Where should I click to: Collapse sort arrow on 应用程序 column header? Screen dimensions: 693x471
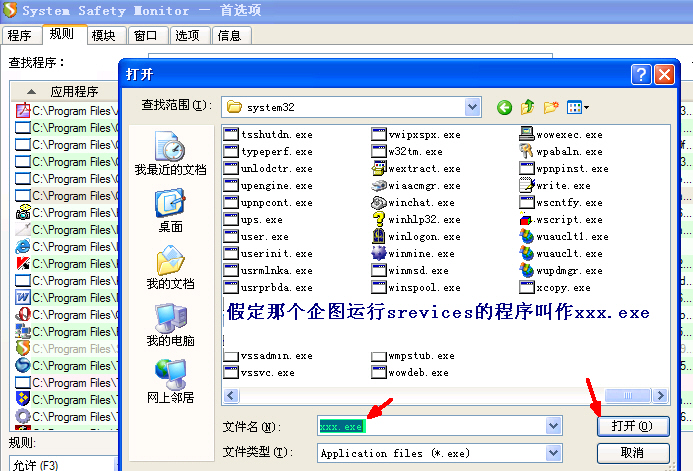[x=31, y=91]
